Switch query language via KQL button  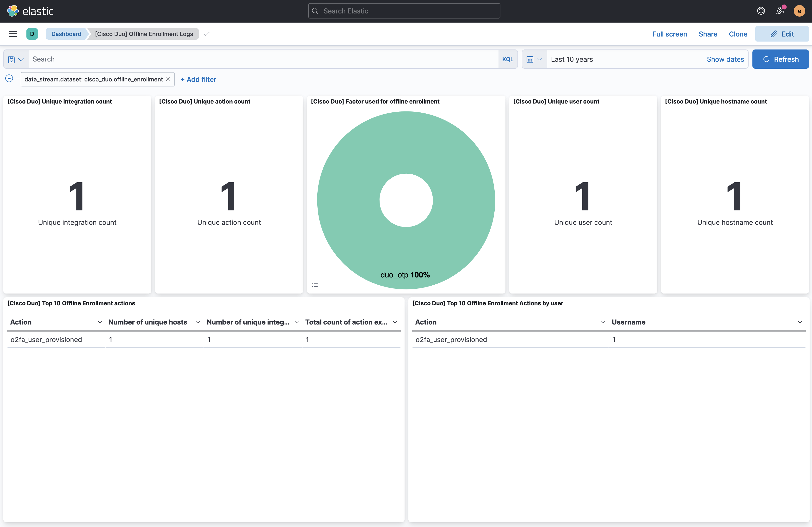pos(507,59)
